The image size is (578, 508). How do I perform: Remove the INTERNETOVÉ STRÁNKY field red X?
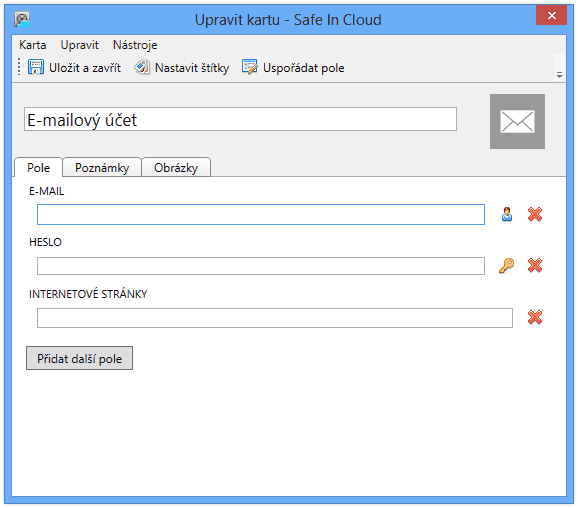pyautogui.click(x=535, y=317)
